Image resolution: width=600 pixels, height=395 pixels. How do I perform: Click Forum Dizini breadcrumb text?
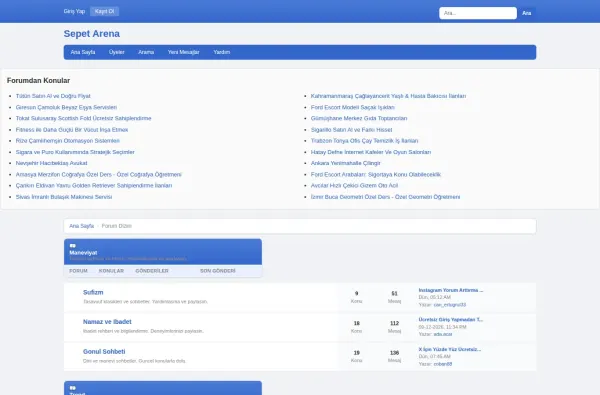117,226
